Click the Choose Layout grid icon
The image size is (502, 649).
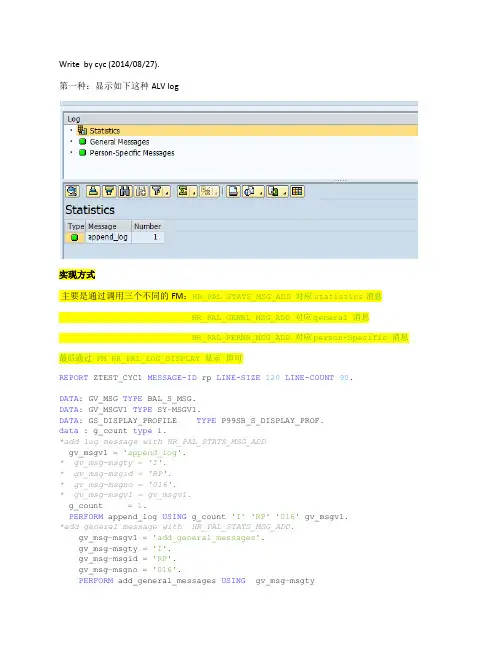click(297, 191)
